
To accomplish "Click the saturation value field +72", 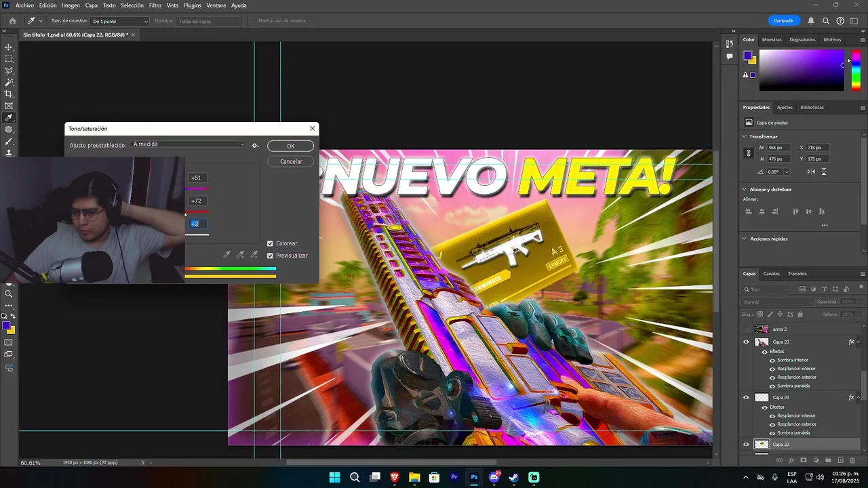I will (197, 201).
